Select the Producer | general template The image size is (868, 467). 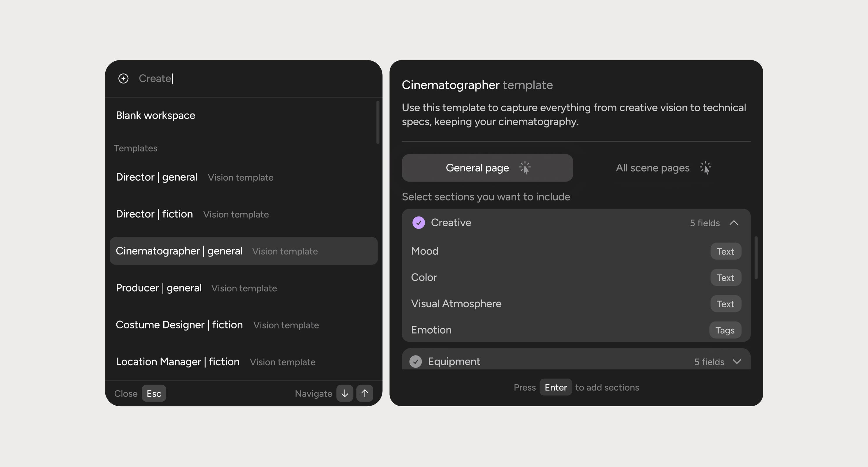[159, 287]
